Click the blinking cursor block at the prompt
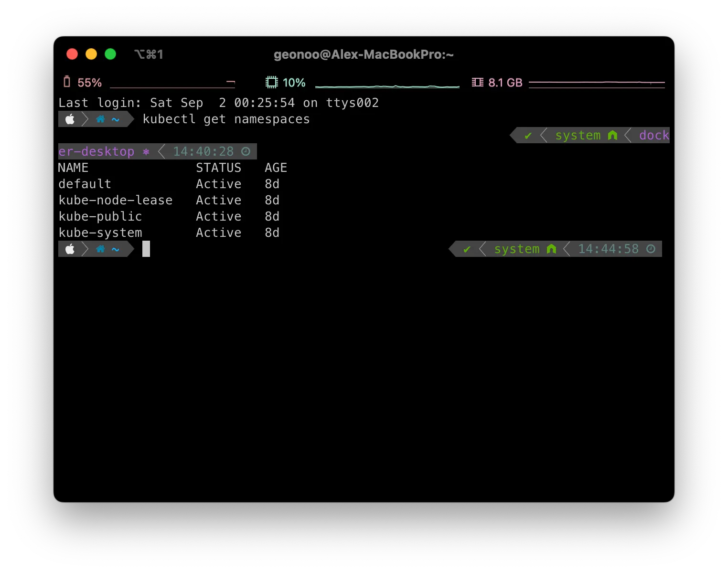The height and width of the screenshot is (573, 728). [x=146, y=249]
